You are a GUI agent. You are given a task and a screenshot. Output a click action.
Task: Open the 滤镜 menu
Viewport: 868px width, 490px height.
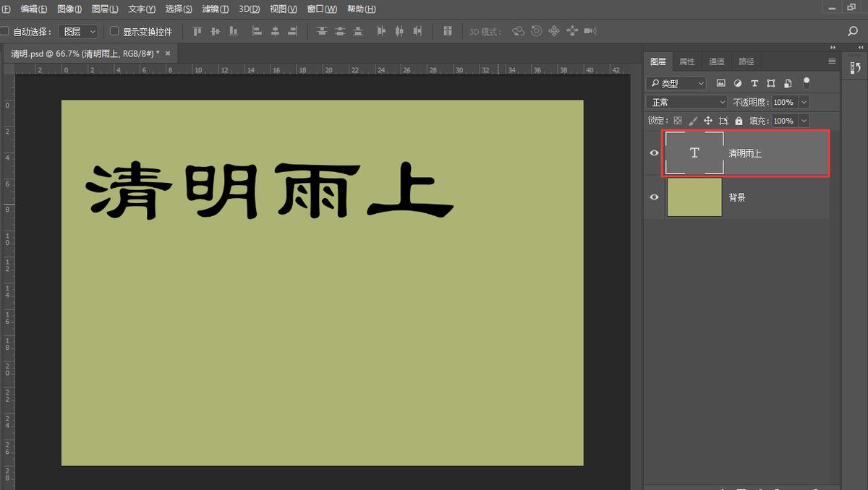click(214, 9)
